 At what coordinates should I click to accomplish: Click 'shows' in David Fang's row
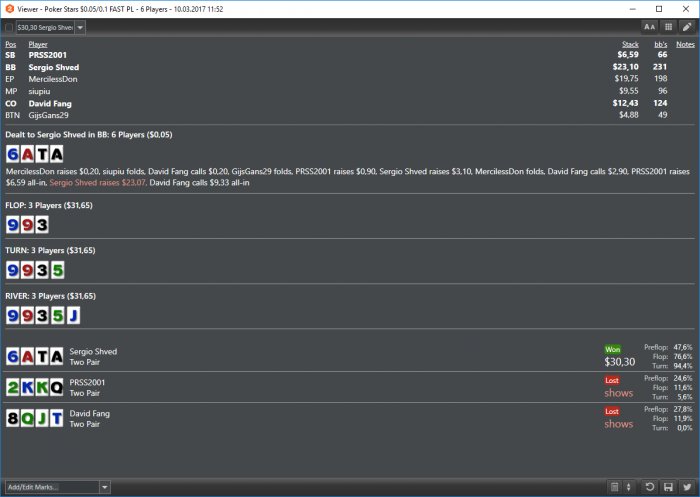[x=619, y=424]
